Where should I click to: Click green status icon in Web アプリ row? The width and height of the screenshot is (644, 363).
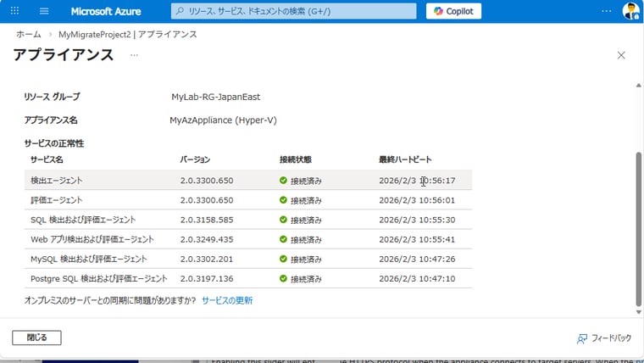click(x=283, y=239)
